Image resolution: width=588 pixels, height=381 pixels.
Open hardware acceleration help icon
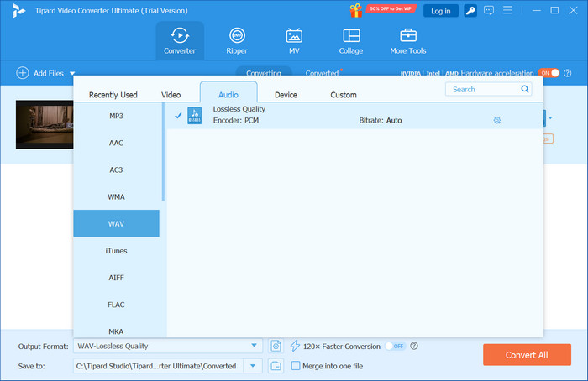(567, 73)
